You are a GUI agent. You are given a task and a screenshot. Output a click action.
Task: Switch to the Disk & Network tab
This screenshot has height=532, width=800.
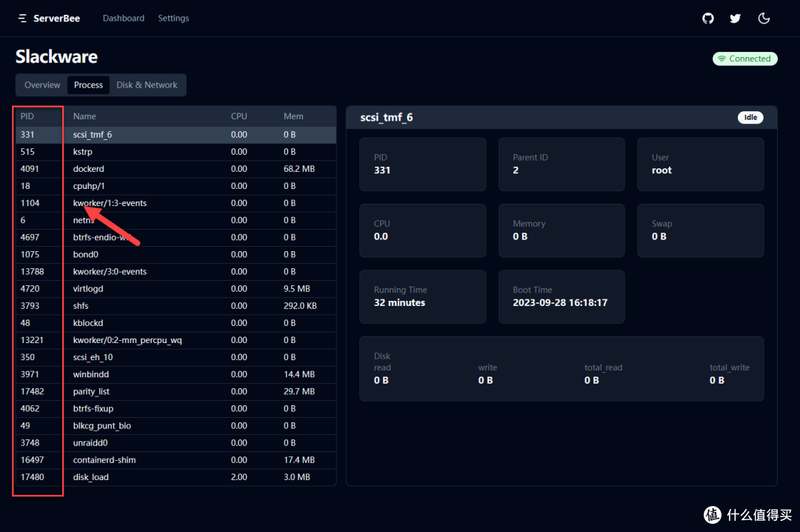(147, 85)
